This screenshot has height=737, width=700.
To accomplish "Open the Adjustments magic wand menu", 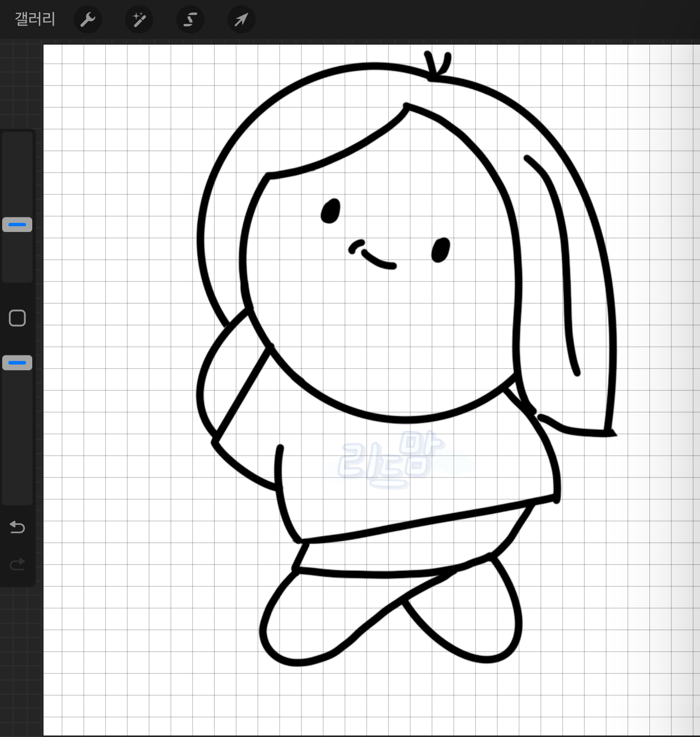I will tap(139, 19).
